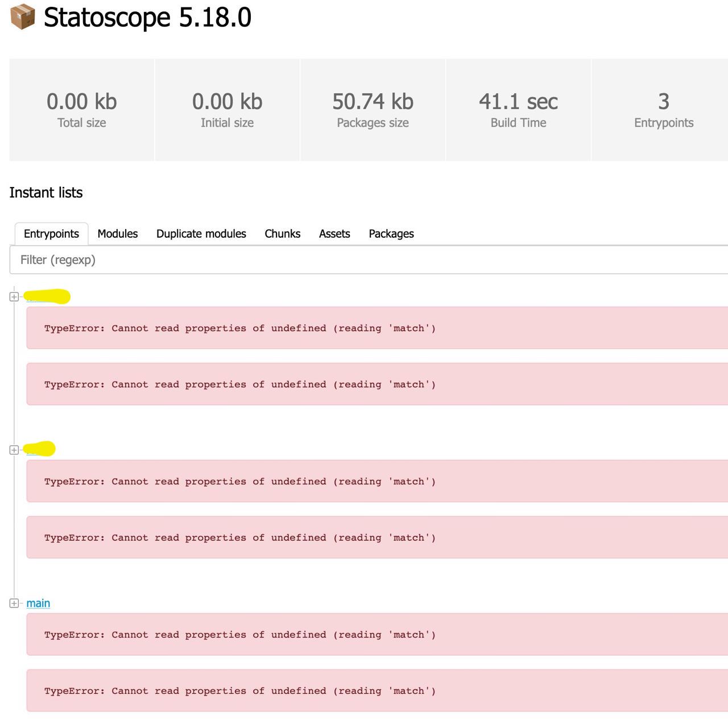The image size is (728, 728).
Task: Select the Entrypoints tab
Action: (51, 233)
